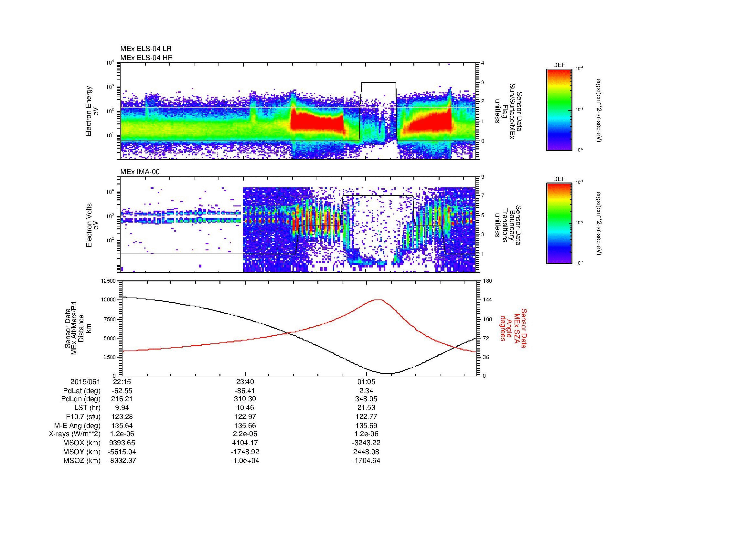Image resolution: width=756 pixels, height=534 pixels.
Task: Click the 'MEx ELS-04 LR' panel title
Action: point(146,49)
